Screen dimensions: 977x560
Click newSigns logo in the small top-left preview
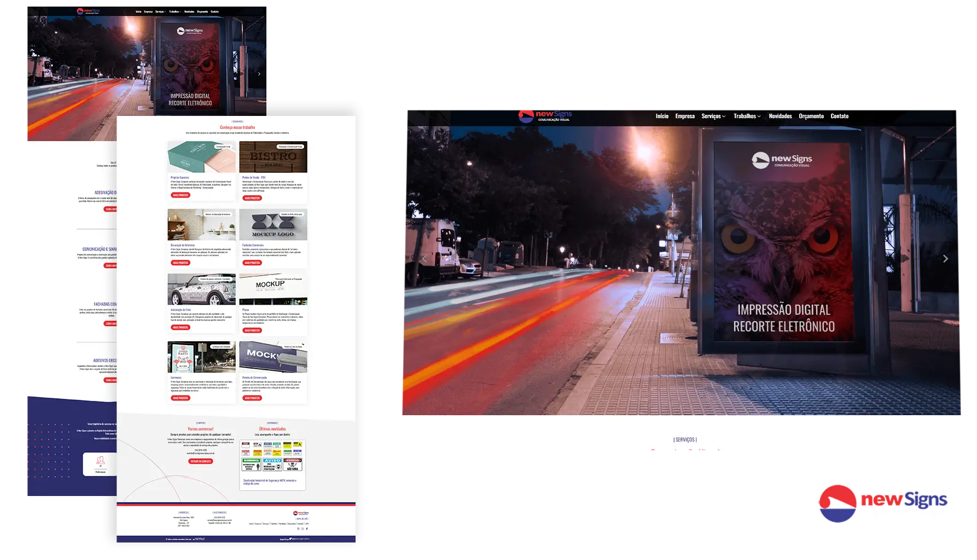coord(88,11)
